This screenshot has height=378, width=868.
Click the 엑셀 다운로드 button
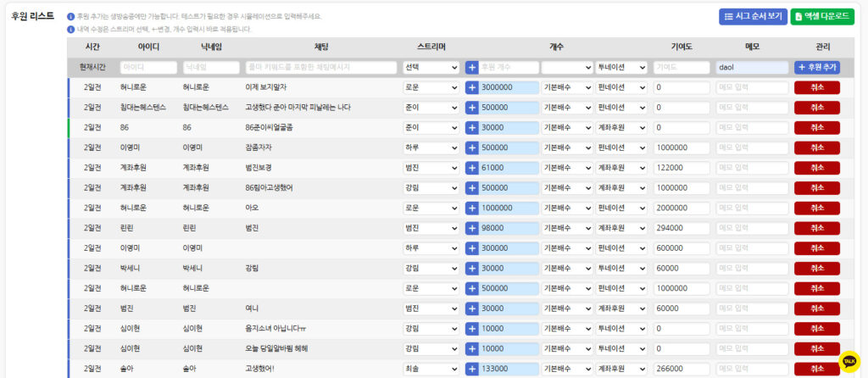click(x=822, y=17)
